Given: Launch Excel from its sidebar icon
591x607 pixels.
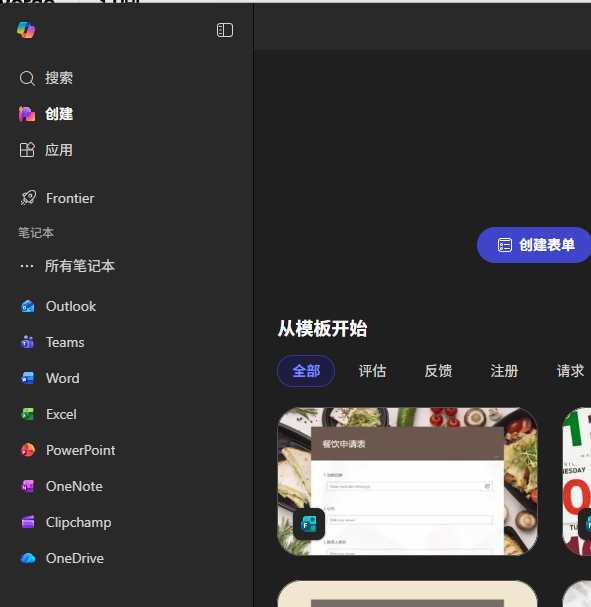Looking at the screenshot, I should (27, 414).
